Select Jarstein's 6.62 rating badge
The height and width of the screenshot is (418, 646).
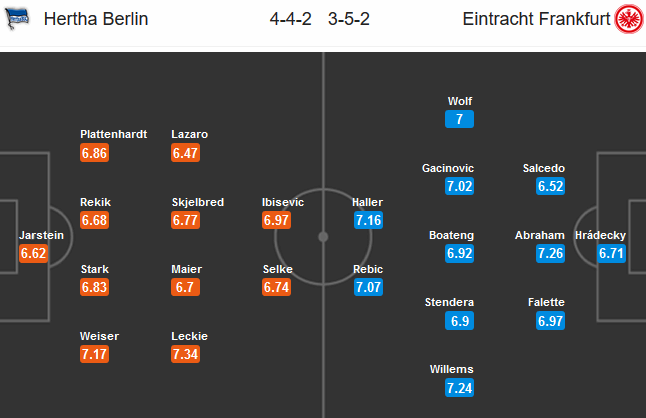(x=34, y=254)
